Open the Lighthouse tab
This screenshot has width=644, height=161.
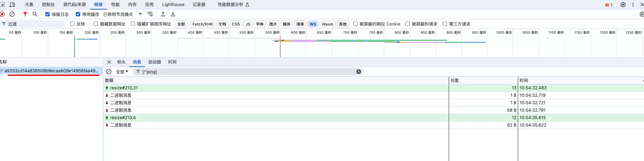(173, 5)
